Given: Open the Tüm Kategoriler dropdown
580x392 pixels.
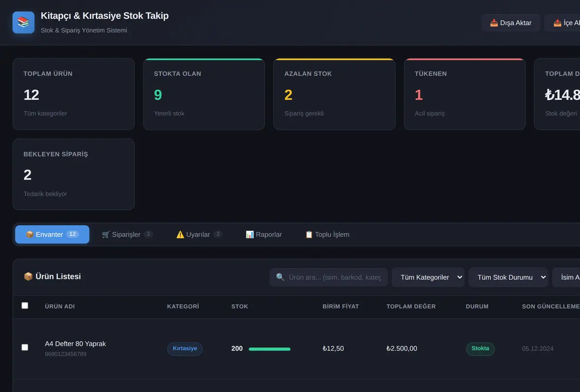Looking at the screenshot, I should coord(428,277).
